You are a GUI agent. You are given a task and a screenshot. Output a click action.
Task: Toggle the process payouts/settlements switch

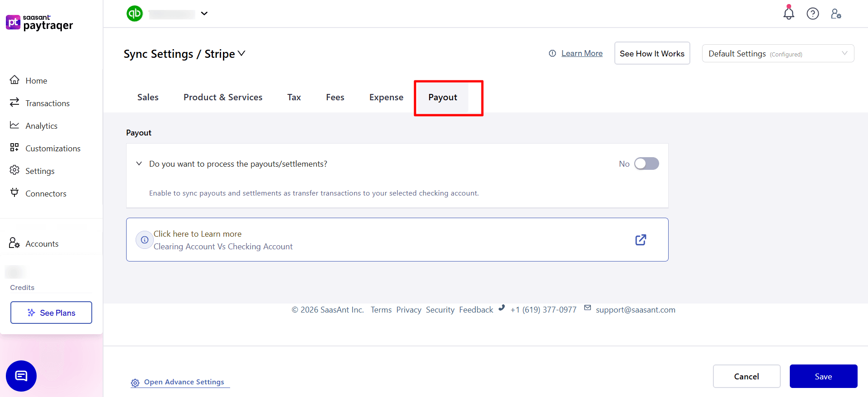(646, 163)
